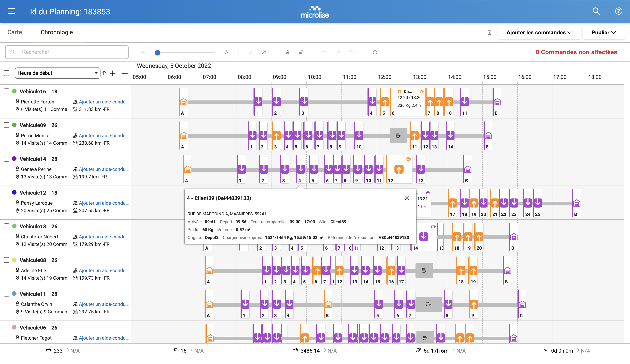This screenshot has width=630, height=364.
Task: Click the unlock routes icon
Action: [x=301, y=52]
